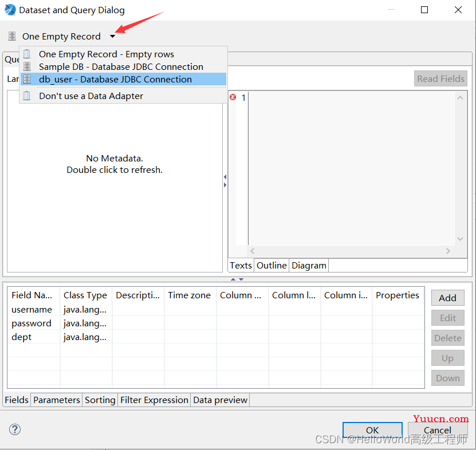The image size is (476, 450).
Task: Expand the metadata panel with the right sash arrow
Action: (225, 185)
